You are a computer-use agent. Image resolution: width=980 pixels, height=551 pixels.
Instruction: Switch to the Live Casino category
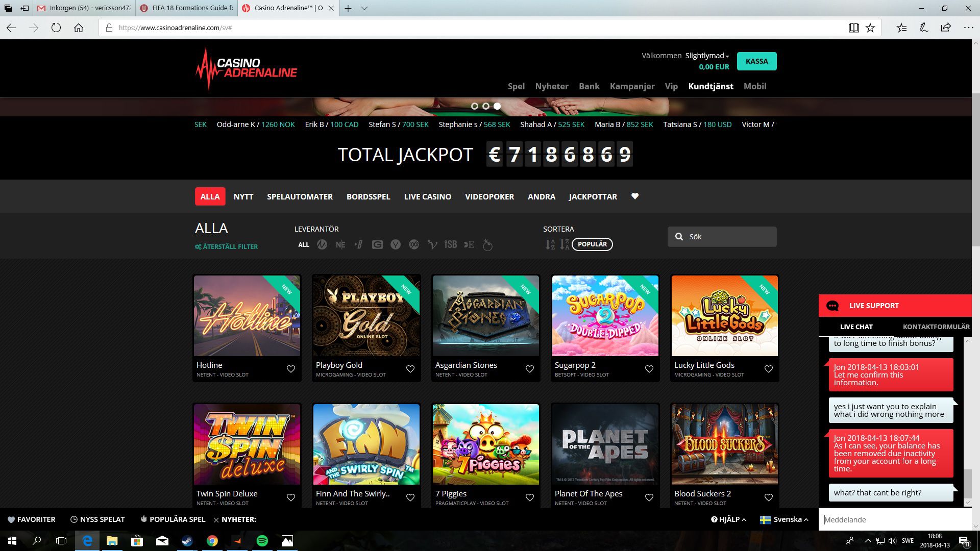(428, 196)
